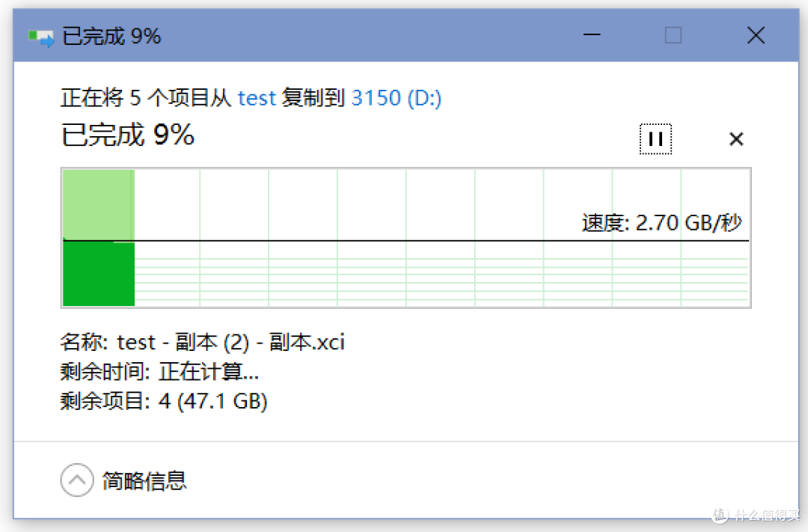Screen dimensions: 808x532
Task: Open the test source folder link
Action: (257, 98)
